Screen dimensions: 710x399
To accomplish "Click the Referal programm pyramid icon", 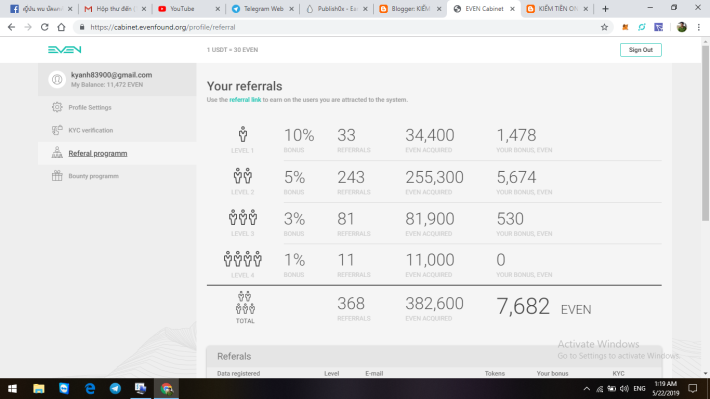I will 57,153.
